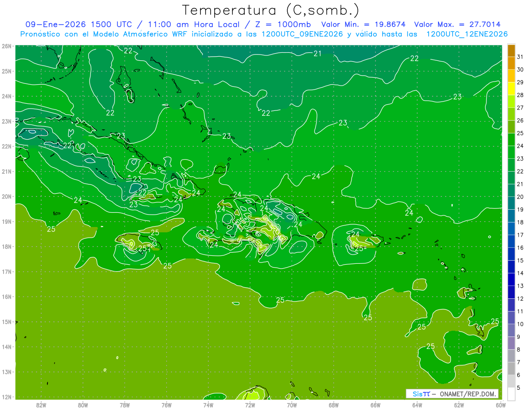Viewport: 532px width, 411px height.
Task: Click the dark orange swatch above 31
Action: [511, 50]
